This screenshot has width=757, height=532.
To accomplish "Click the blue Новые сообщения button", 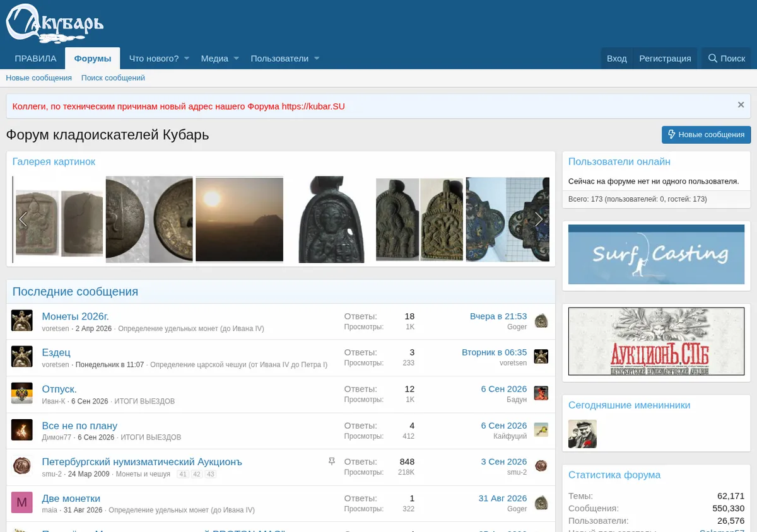I will click(x=707, y=134).
